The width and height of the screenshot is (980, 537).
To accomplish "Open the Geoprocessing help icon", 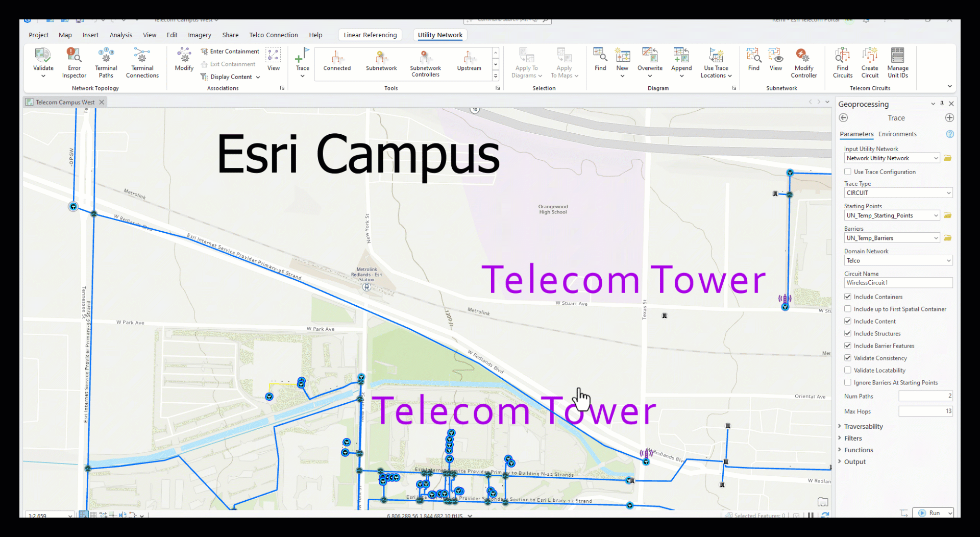I will (949, 134).
